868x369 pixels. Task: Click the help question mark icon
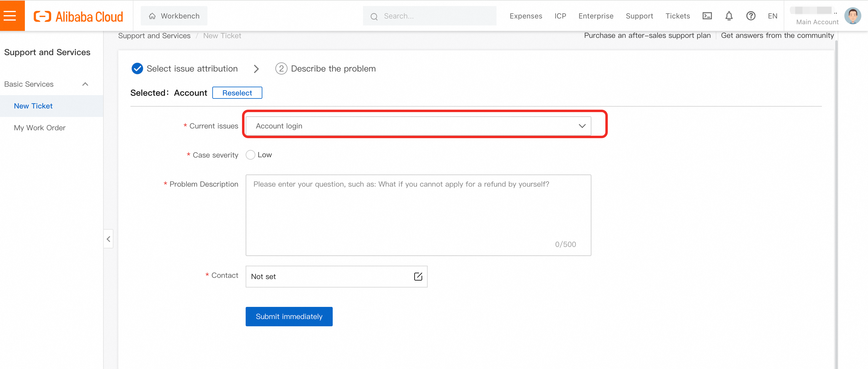(x=750, y=16)
